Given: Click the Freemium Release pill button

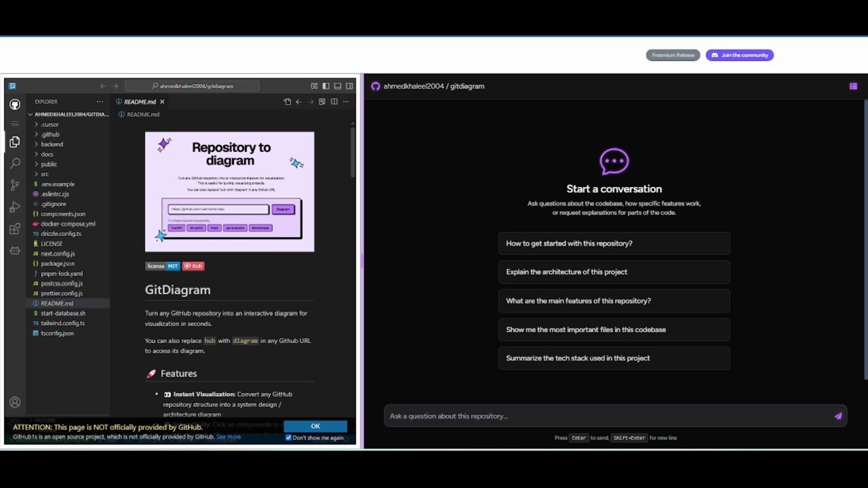Looking at the screenshot, I should 673,55.
